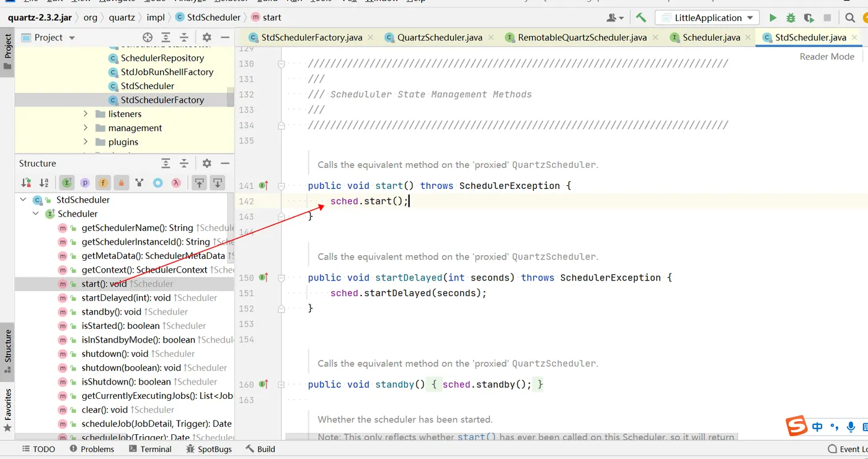
Task: Toggle show inherited members icon
Action: 139,183
